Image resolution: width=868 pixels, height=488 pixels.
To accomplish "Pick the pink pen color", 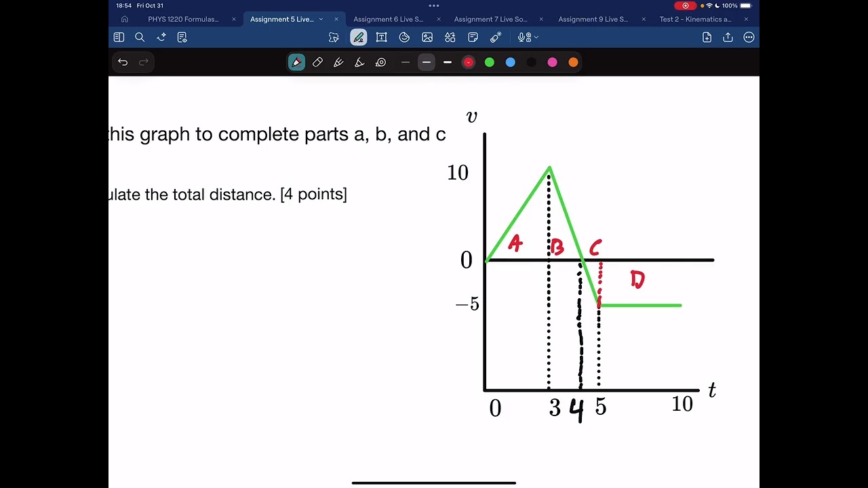I will point(553,62).
